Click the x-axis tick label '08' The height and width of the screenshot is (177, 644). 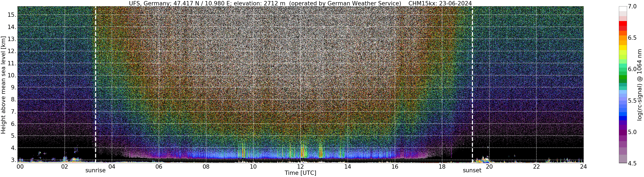(x=206, y=166)
